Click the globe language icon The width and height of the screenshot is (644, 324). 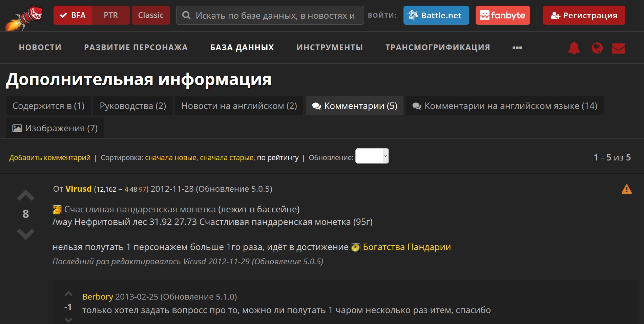pos(597,48)
